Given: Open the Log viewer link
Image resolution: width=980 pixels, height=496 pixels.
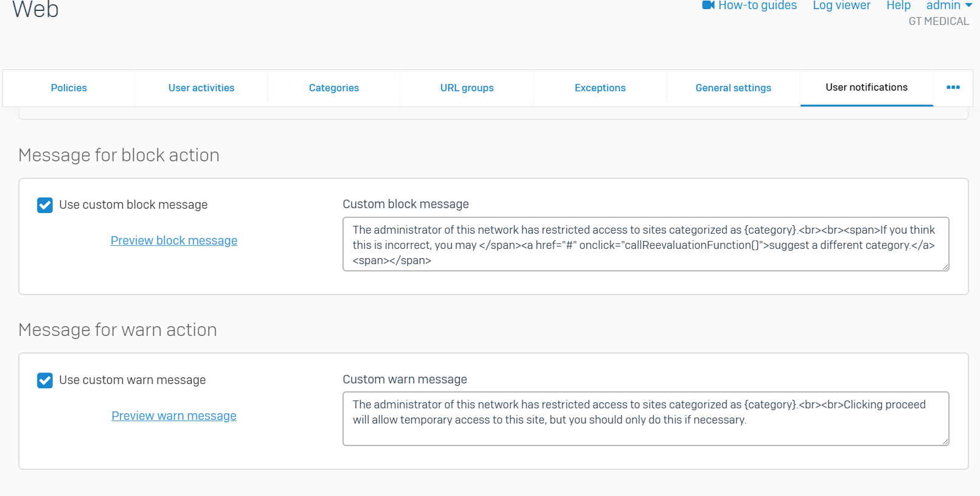Looking at the screenshot, I should click(841, 6).
